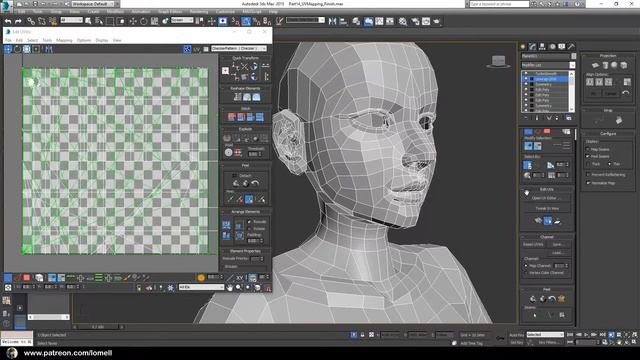
Task: Select the Vertex Color Channel radio button
Action: point(526,272)
